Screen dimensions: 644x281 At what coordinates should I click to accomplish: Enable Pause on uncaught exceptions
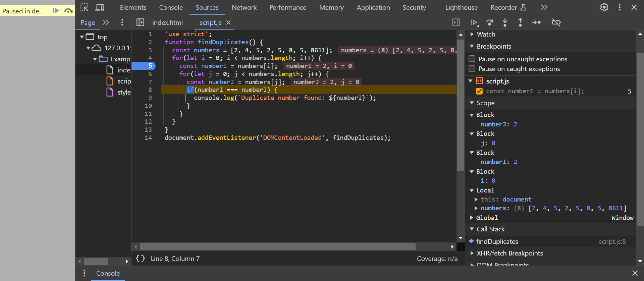pos(472,59)
